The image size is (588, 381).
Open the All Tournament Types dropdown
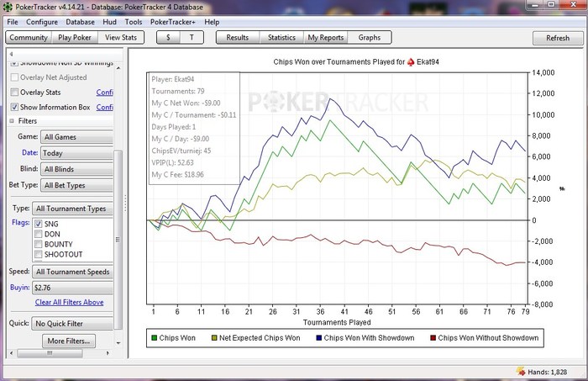click(x=73, y=209)
